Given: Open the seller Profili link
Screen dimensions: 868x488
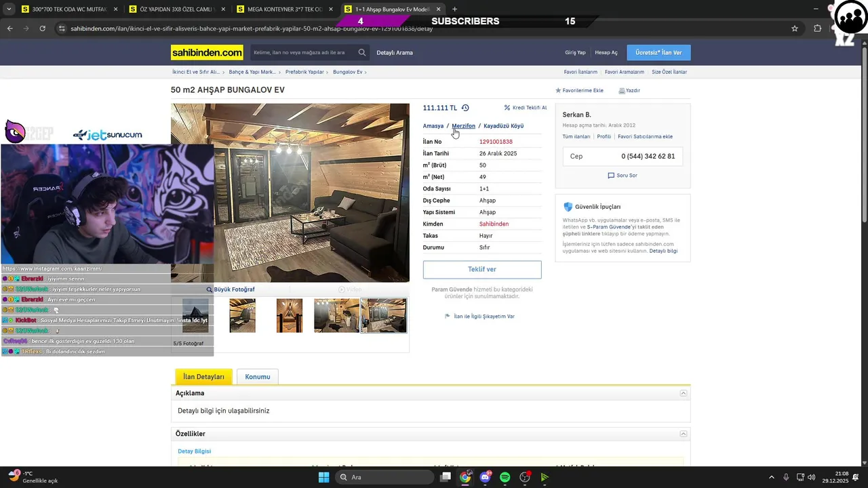Looking at the screenshot, I should point(604,137).
